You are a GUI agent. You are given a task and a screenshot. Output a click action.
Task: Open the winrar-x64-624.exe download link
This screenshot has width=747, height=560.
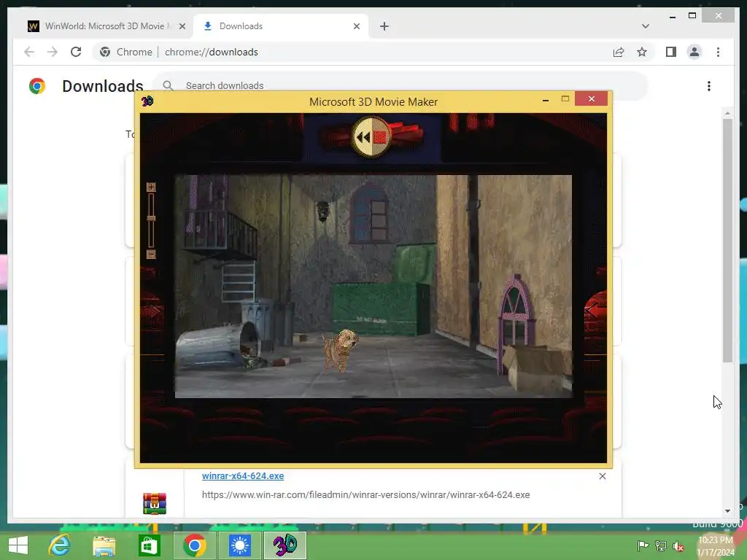click(243, 475)
